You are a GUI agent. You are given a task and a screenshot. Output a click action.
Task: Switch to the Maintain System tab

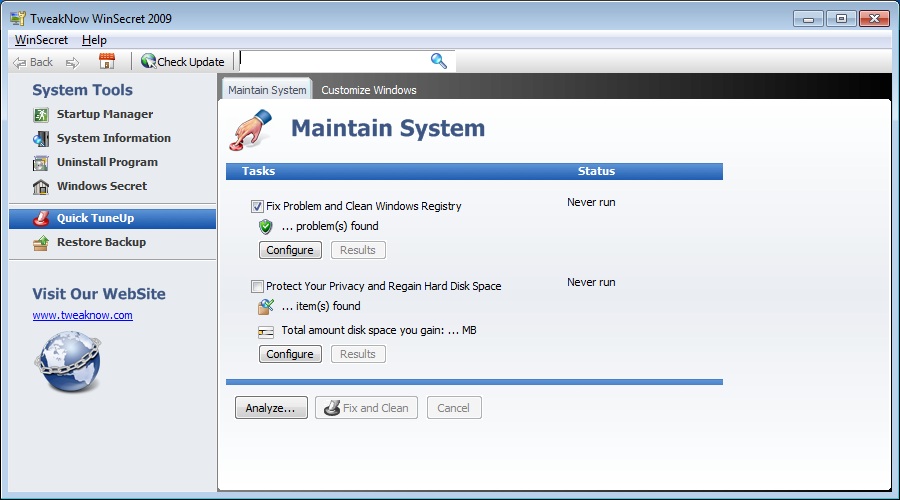[267, 90]
